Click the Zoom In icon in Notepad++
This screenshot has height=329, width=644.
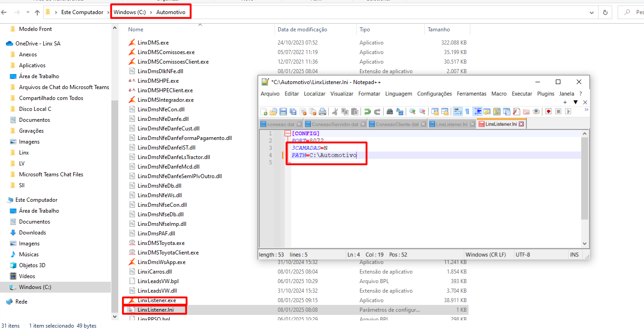click(x=412, y=111)
